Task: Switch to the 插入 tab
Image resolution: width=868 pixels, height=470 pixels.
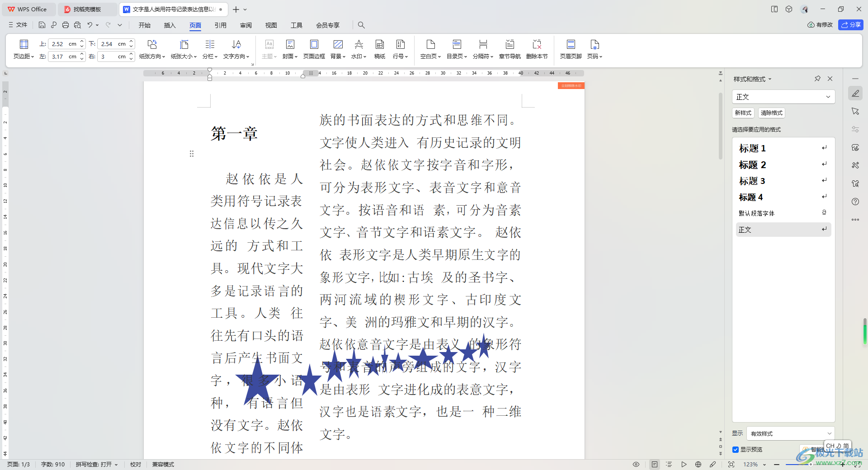Action: (170, 25)
